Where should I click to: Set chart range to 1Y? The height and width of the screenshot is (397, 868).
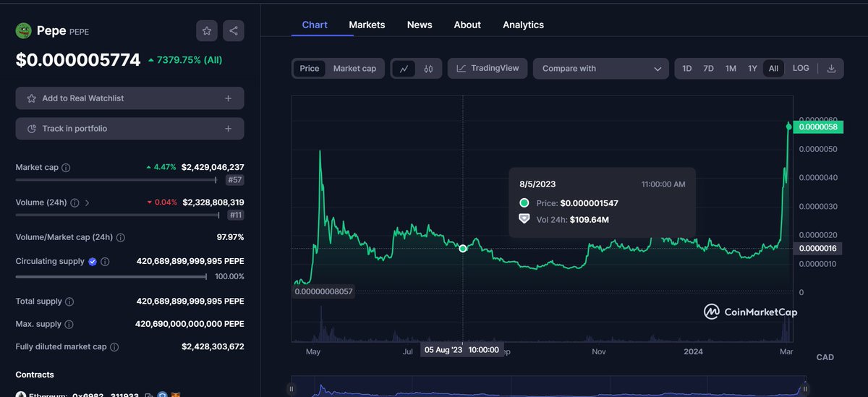(752, 69)
